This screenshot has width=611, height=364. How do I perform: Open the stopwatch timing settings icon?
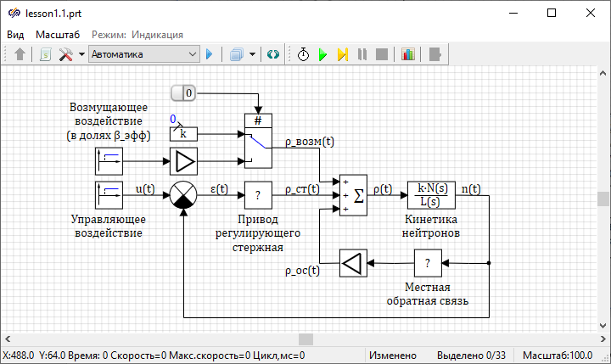pos(303,54)
